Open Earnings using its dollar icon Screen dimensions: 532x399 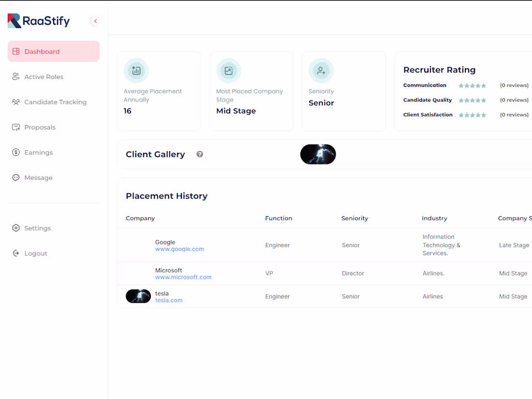click(x=16, y=152)
